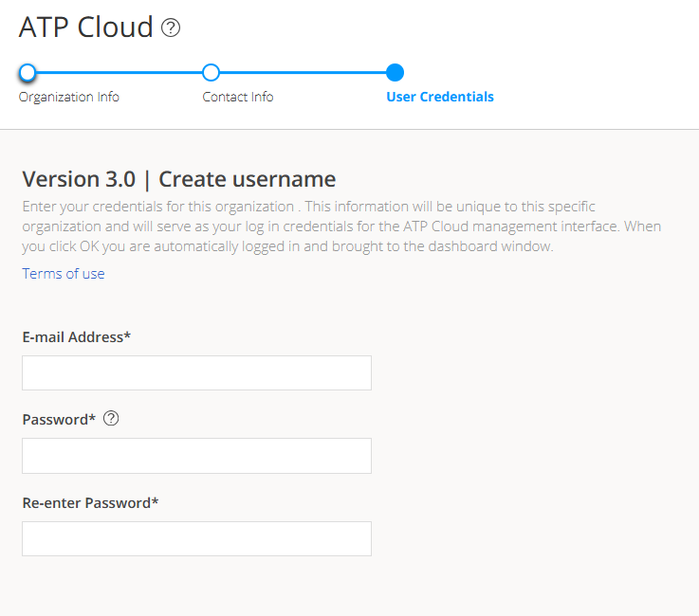Select the Organization Info step circle
699x616 pixels.
tap(28, 72)
